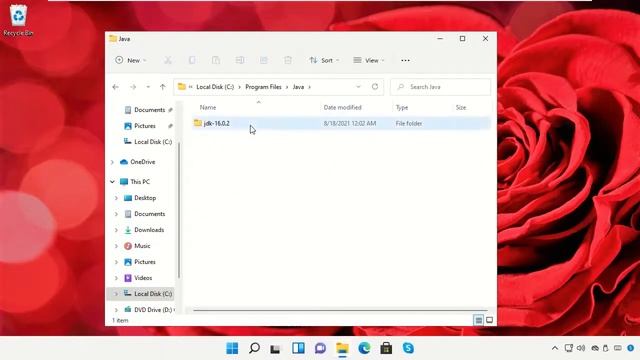Open taskbar Search magnifier

(x=254, y=348)
